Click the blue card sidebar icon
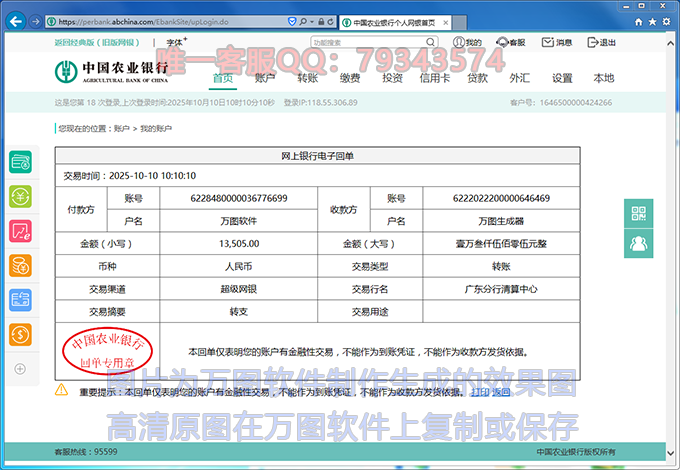Image resolution: width=680 pixels, height=470 pixels. click(20, 299)
